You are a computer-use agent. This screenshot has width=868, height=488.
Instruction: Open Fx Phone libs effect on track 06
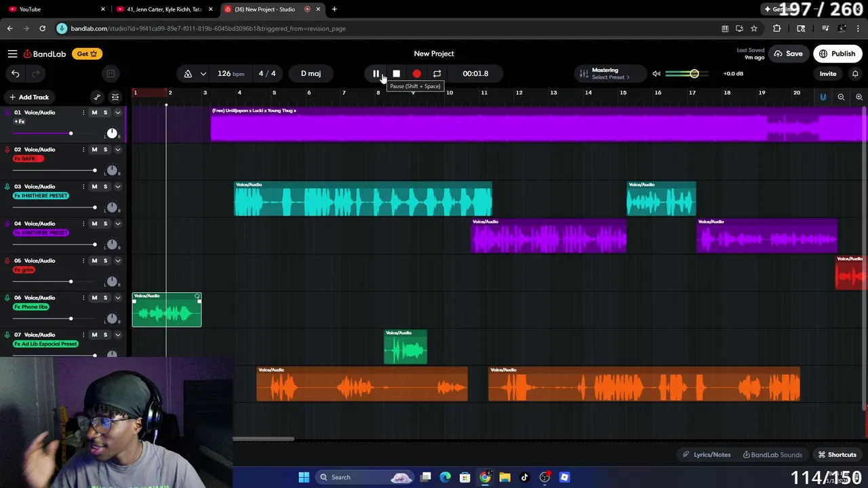click(x=32, y=307)
